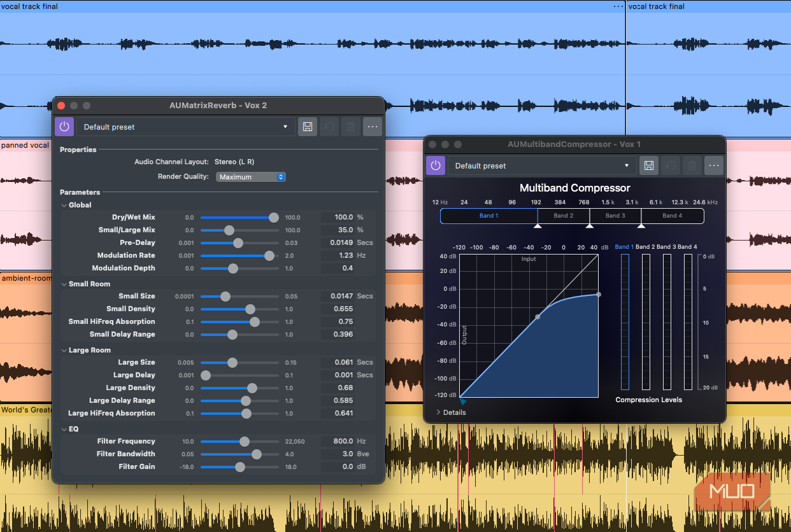Click the Filter Gain slider
Viewport: 791px width, 532px height.
click(239, 466)
